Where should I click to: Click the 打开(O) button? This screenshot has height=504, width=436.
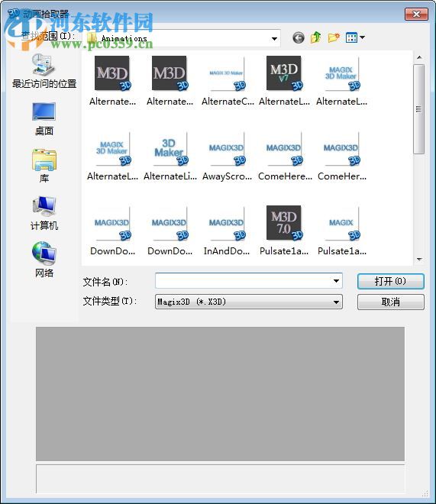tap(390, 281)
